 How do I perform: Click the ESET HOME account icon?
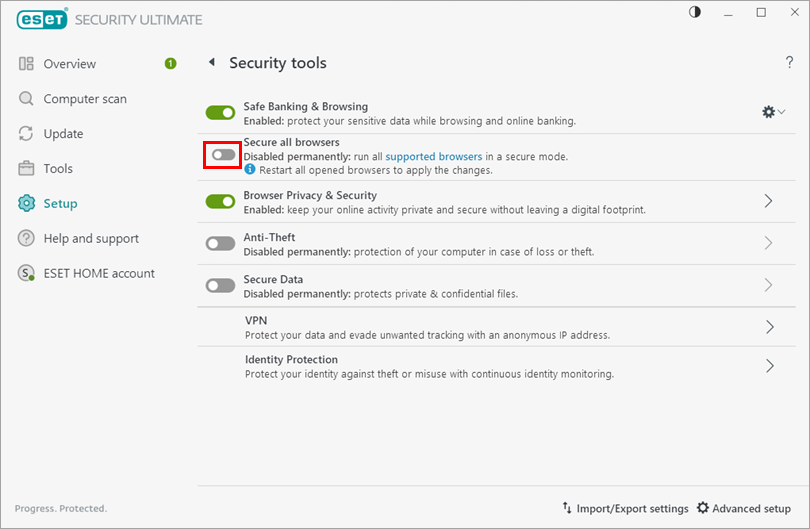(26, 274)
